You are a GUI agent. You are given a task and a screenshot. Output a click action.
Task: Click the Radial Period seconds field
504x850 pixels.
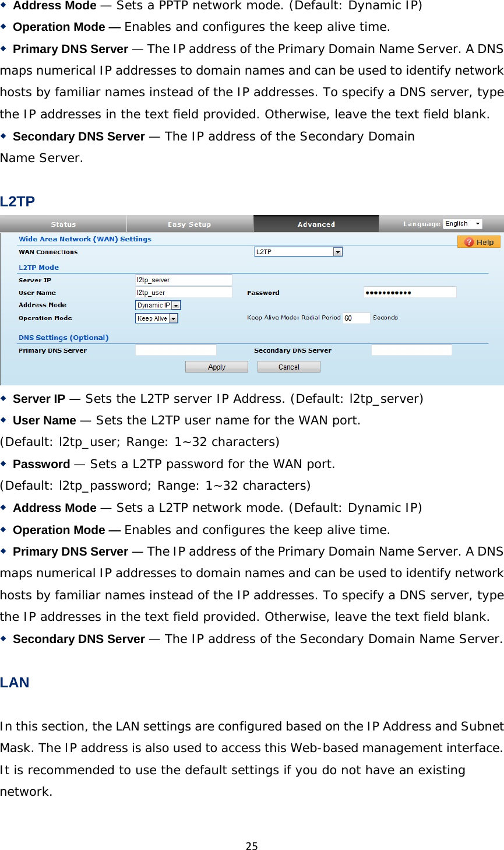click(x=356, y=318)
